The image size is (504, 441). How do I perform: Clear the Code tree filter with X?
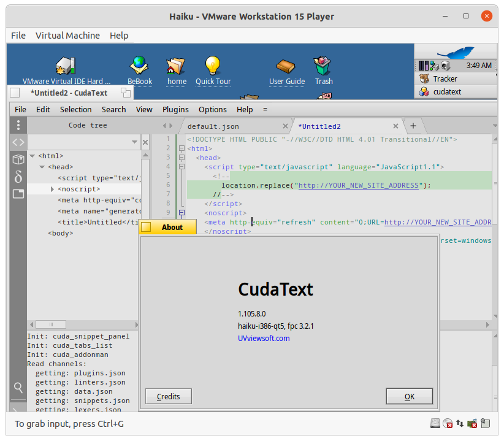tap(145, 142)
